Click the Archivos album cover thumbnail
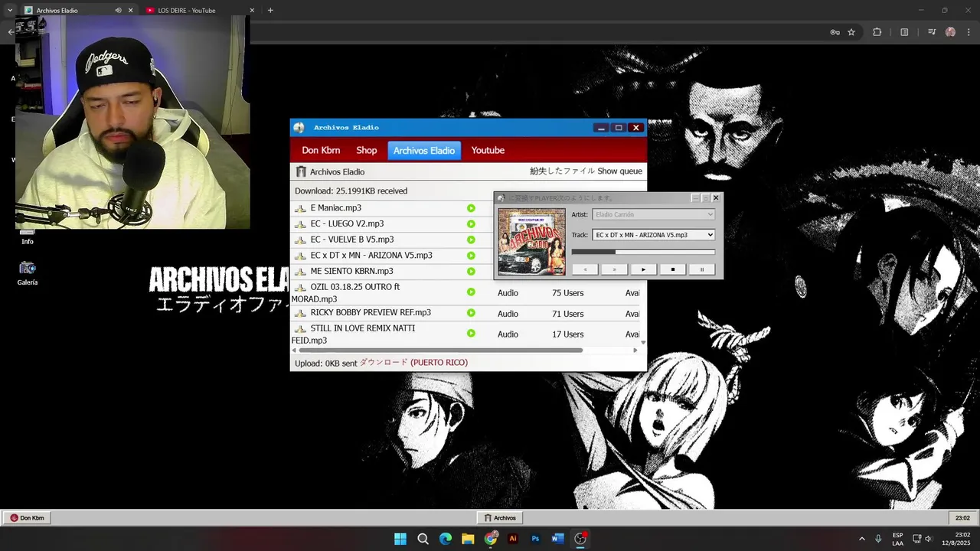 click(531, 242)
